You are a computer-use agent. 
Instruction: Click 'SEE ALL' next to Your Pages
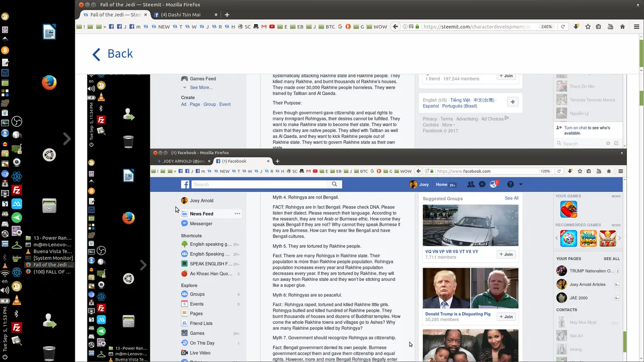611,259
